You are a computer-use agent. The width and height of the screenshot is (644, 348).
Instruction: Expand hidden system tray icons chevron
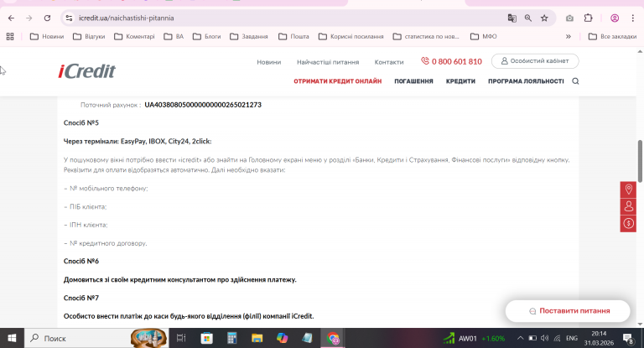pos(520,338)
